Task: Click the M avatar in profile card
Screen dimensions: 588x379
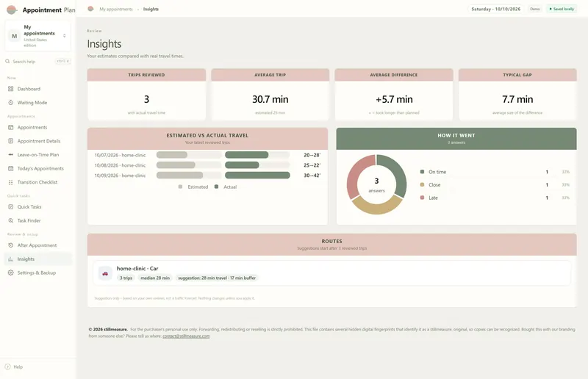Action: [x=14, y=36]
